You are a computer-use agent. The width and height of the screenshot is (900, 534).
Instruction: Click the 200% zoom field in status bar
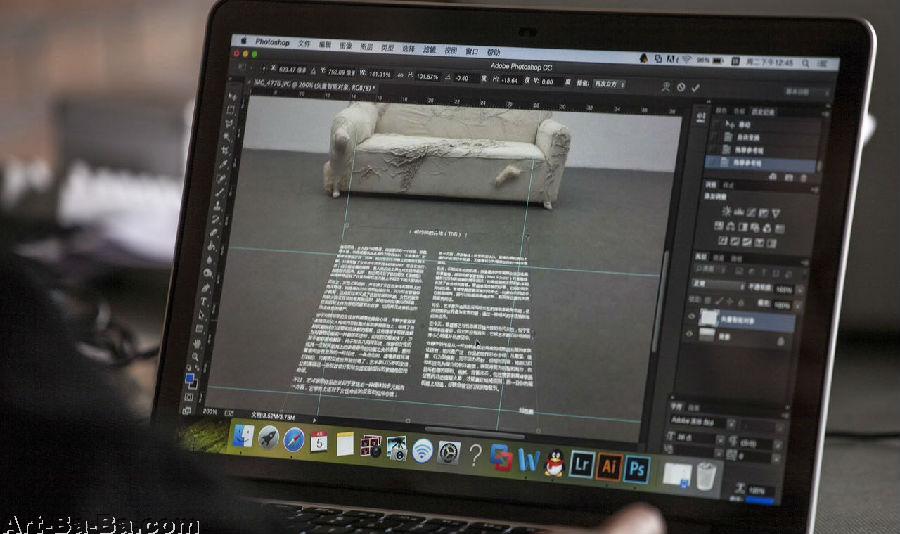click(x=211, y=412)
